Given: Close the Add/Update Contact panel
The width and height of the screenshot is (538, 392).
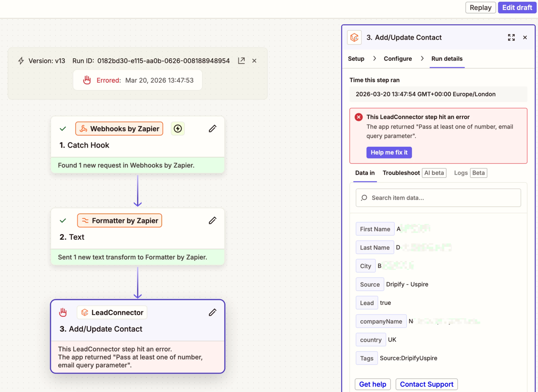Looking at the screenshot, I should [x=525, y=37].
